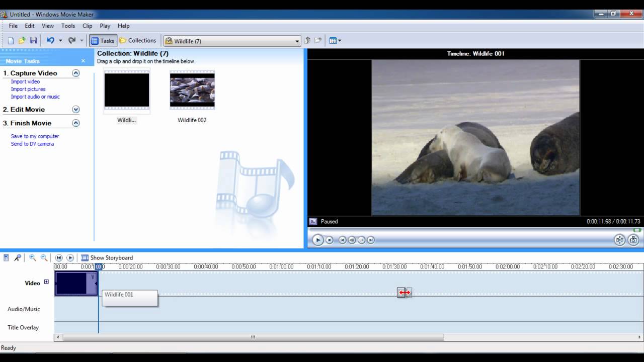Split the clip at current frame

tap(620, 240)
